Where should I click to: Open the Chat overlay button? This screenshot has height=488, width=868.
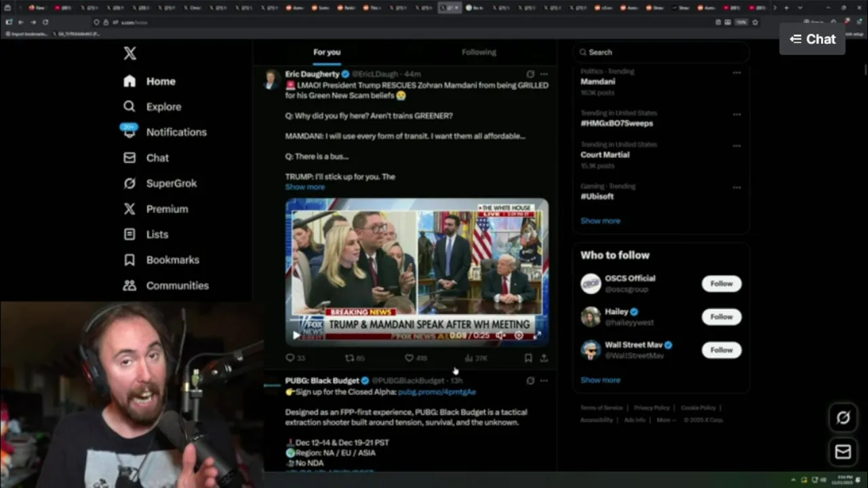[x=812, y=39]
